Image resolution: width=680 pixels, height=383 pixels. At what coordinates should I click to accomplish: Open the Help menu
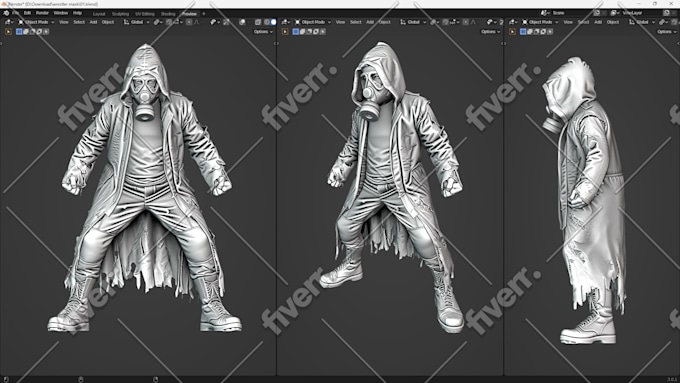[x=77, y=13]
